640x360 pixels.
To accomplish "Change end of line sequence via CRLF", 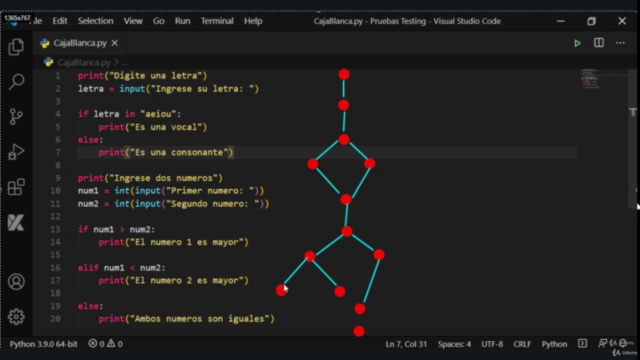I will pyautogui.click(x=522, y=344).
